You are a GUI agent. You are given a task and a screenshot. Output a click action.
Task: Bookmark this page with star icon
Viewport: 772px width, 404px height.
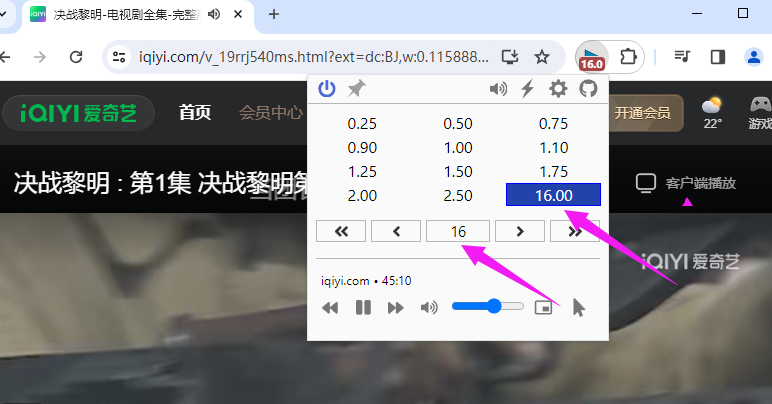click(x=542, y=57)
